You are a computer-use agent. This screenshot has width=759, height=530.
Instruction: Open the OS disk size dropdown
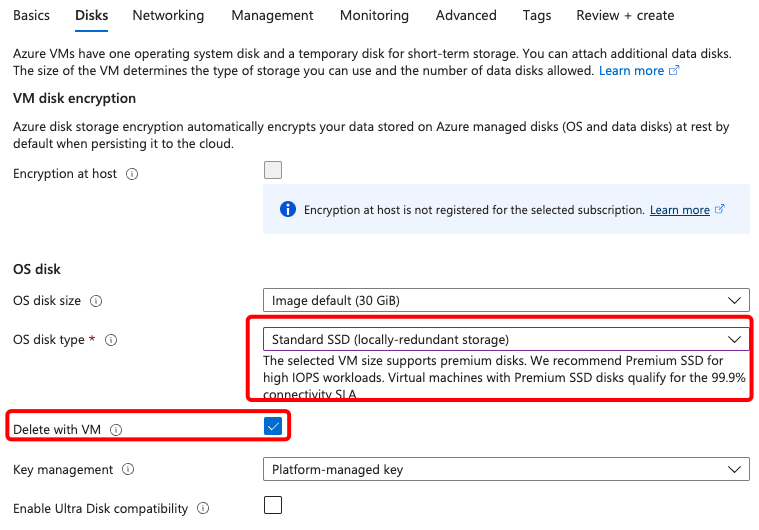click(x=506, y=300)
